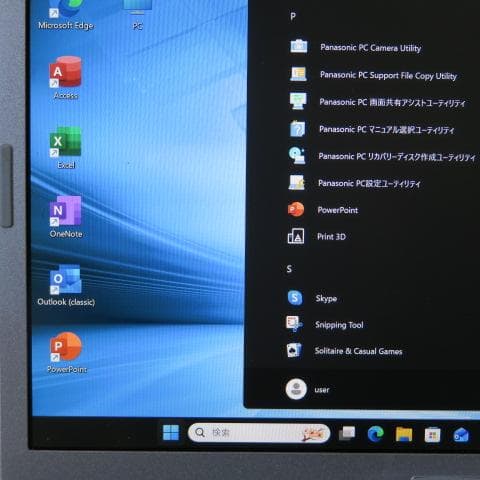
Task: Jump via the S letter header
Action: coord(289,269)
